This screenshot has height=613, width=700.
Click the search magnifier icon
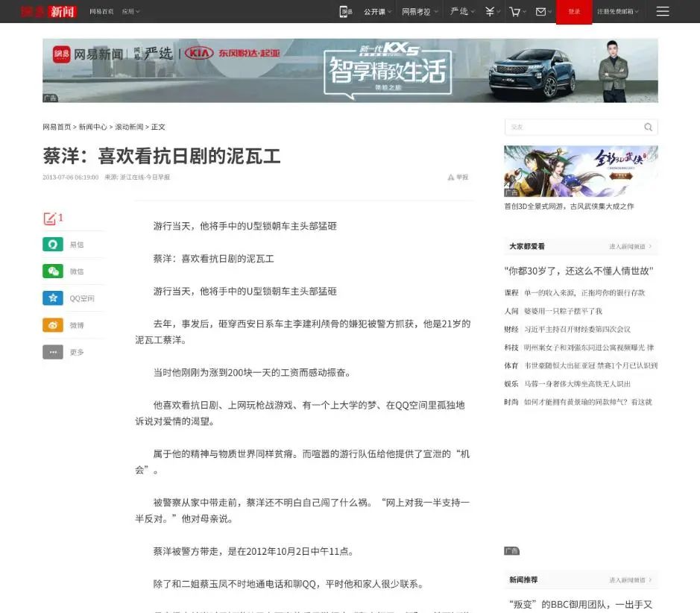pos(649,127)
